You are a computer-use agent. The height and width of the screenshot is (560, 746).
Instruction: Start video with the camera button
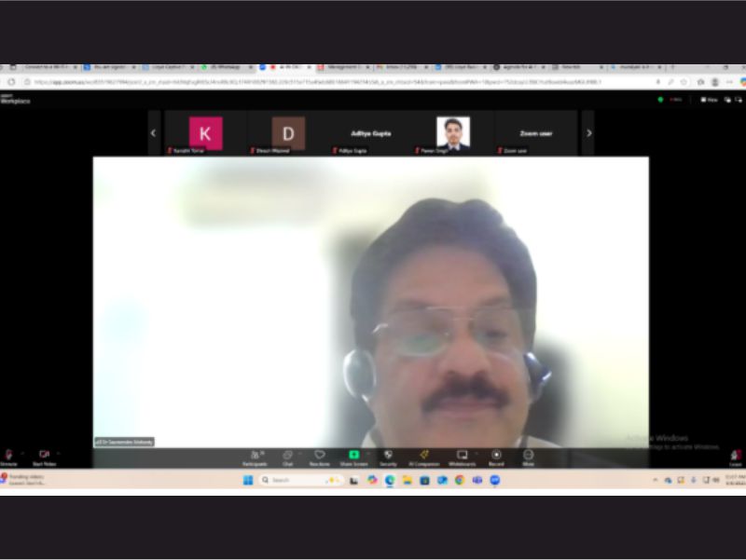(43, 455)
